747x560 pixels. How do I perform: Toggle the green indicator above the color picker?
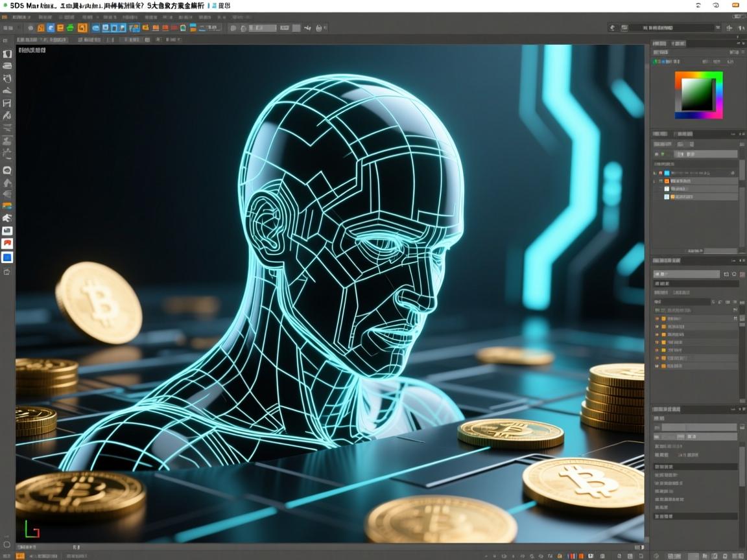tap(655, 62)
